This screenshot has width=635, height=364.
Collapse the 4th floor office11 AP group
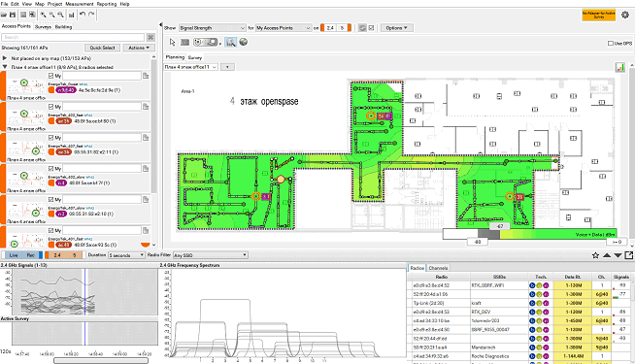pyautogui.click(x=5, y=67)
